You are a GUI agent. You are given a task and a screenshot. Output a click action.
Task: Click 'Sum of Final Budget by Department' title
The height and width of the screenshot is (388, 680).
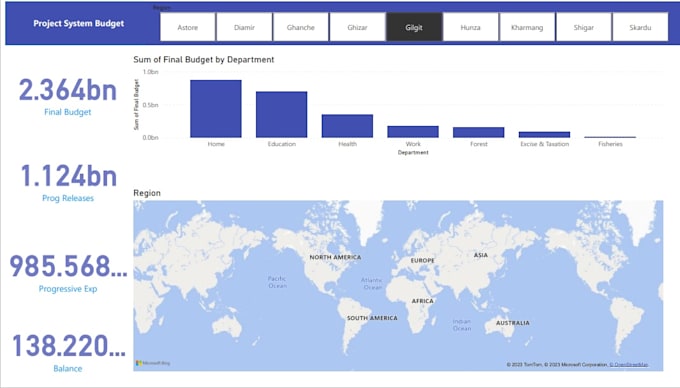(204, 59)
